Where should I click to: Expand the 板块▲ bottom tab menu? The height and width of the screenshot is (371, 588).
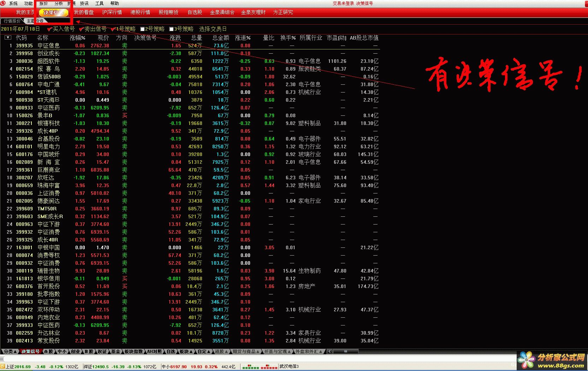click(x=186, y=351)
